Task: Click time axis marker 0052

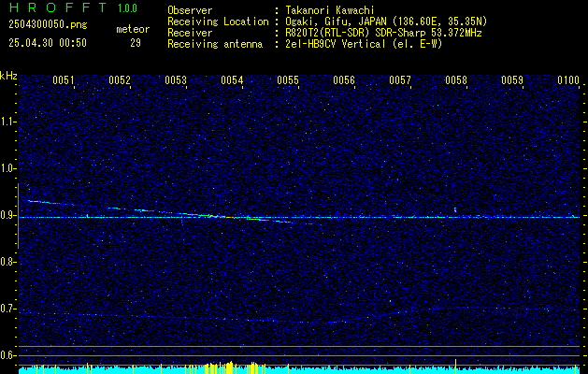Action: (120, 80)
